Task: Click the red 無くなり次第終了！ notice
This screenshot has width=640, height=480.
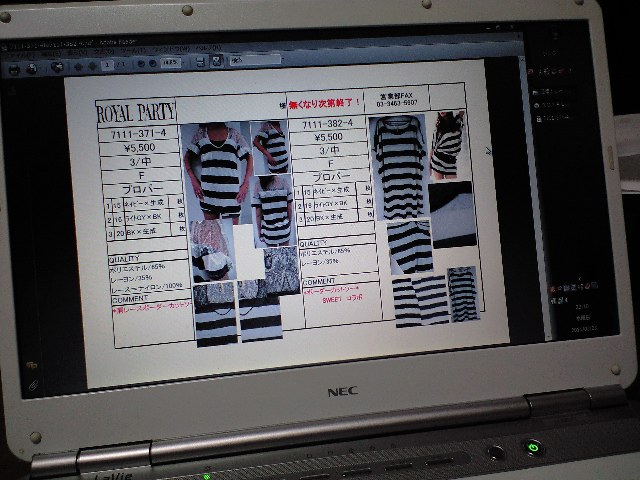Action: coord(325,103)
